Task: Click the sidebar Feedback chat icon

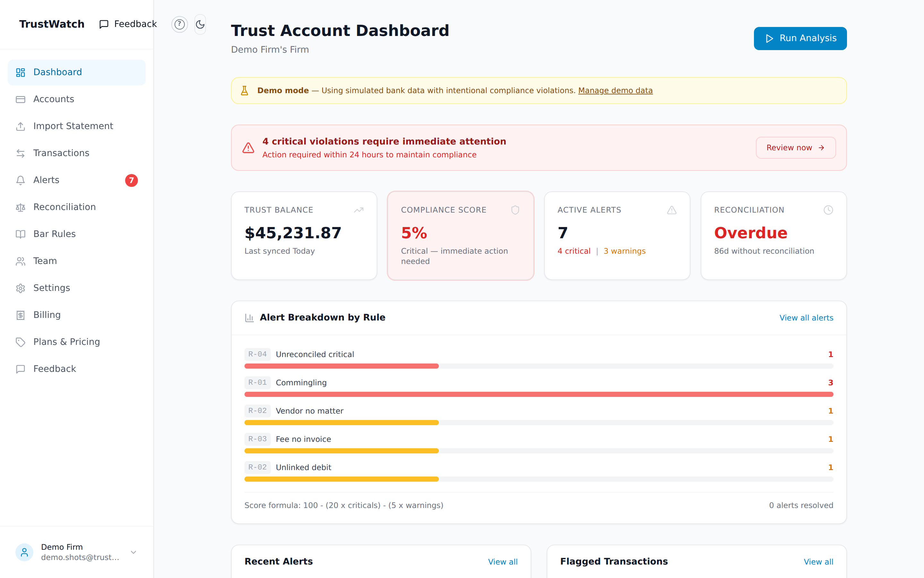Action: tap(21, 369)
